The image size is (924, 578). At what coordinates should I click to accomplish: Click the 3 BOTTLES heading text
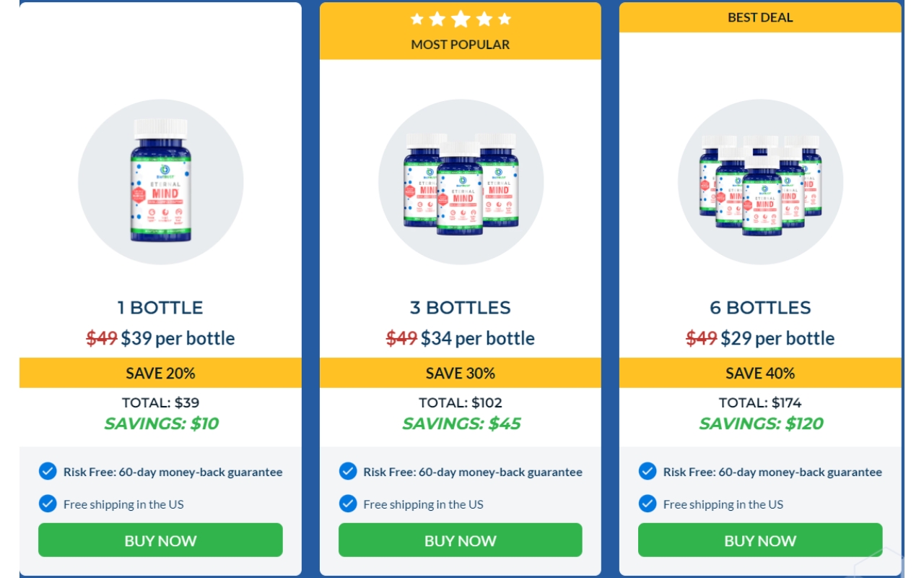461,307
